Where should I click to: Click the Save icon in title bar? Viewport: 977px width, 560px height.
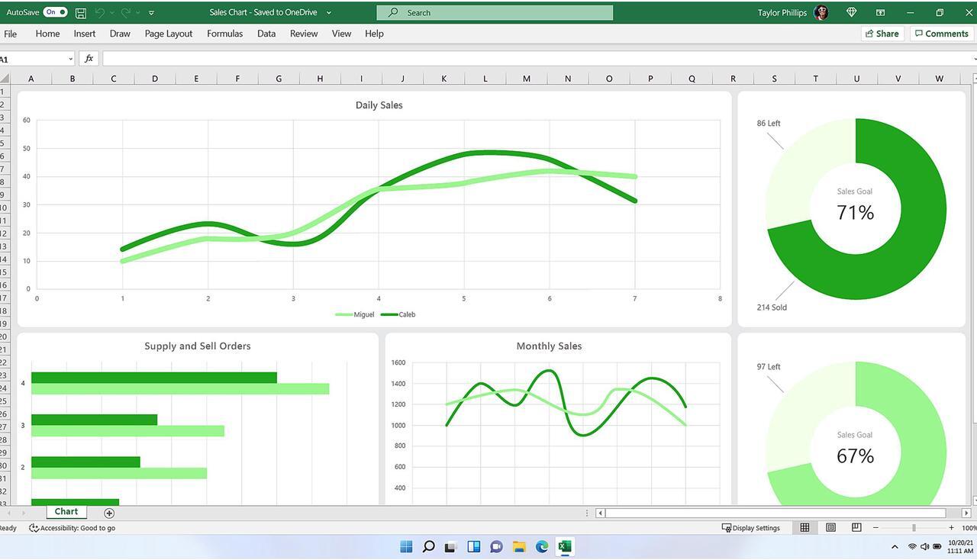pyautogui.click(x=81, y=12)
